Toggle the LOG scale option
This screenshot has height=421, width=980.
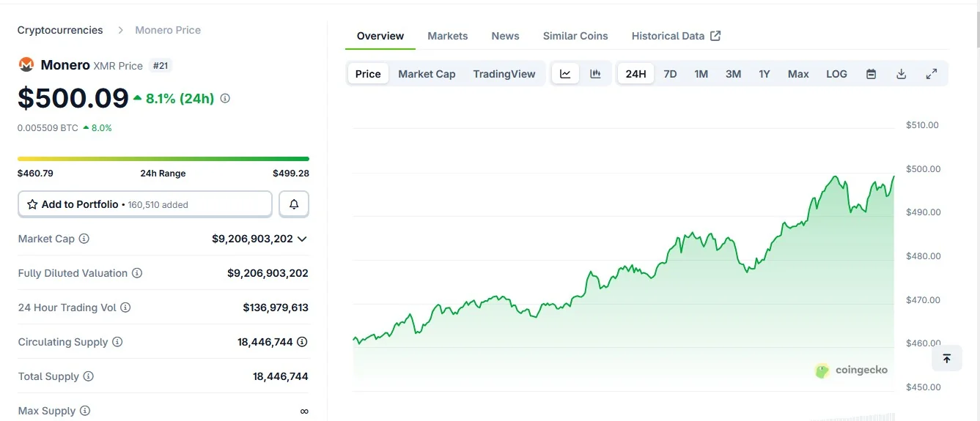pyautogui.click(x=836, y=74)
